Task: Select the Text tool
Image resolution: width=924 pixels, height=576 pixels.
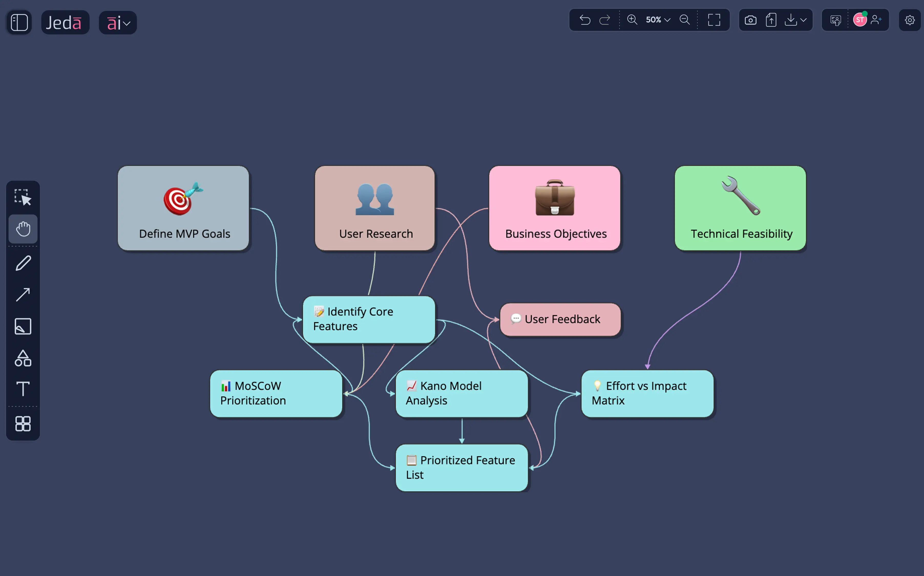Action: [23, 389]
